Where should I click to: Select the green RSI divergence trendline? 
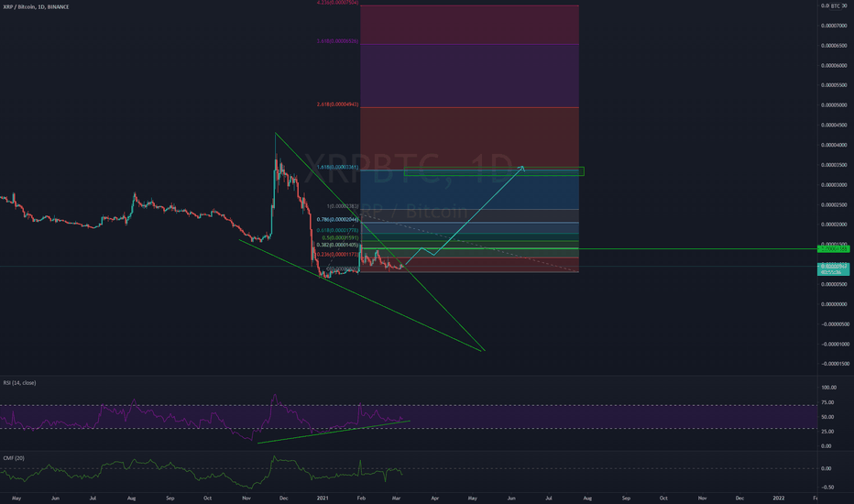pyautogui.click(x=334, y=433)
